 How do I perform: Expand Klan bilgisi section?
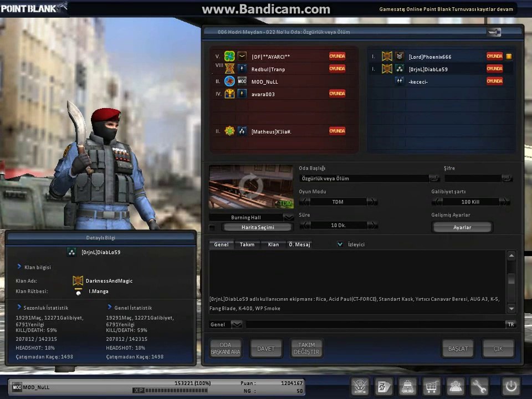[x=19, y=267]
